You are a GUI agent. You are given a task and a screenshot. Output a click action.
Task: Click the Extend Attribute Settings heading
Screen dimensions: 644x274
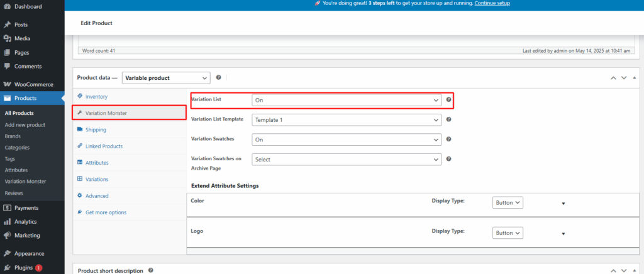click(x=225, y=186)
